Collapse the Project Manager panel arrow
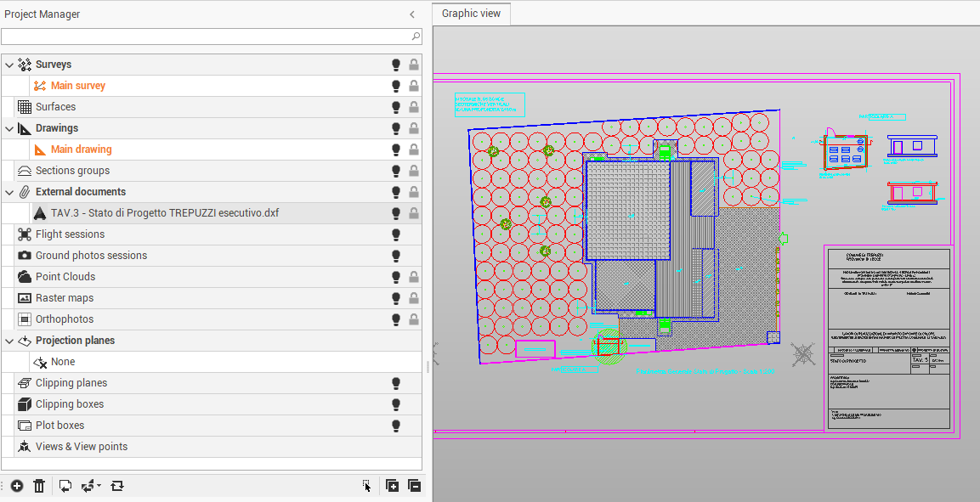Viewport: 980px width, 502px height. pos(412,14)
